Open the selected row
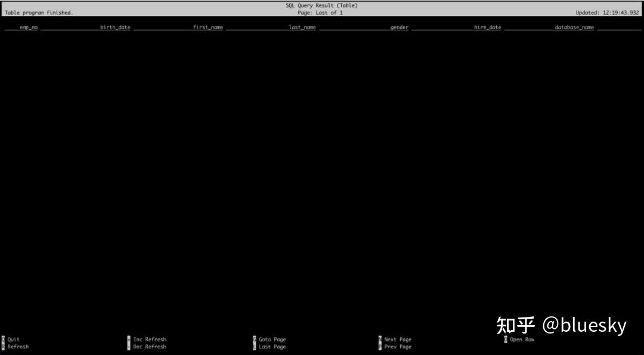Screen dimensions: 644x355 point(522,339)
